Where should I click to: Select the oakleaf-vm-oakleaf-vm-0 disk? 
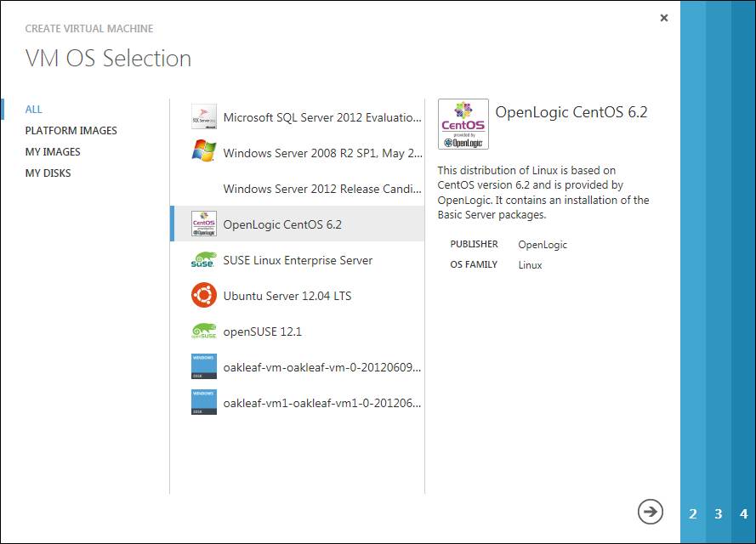[298, 366]
